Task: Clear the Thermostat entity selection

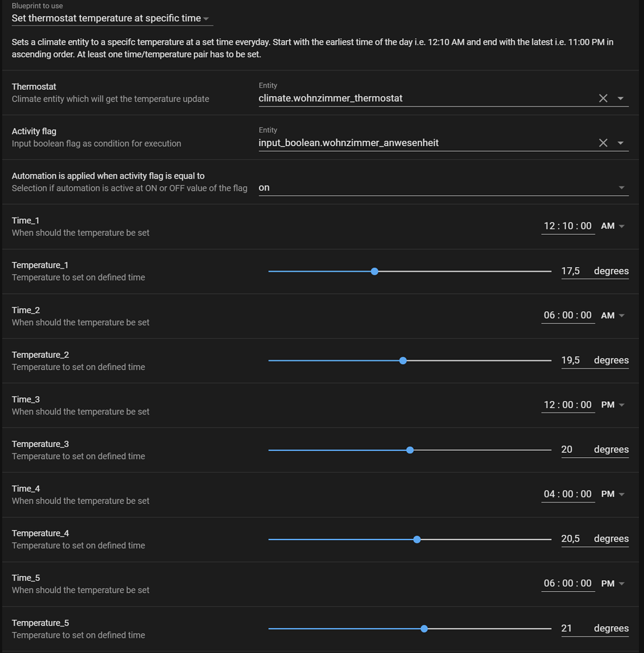Action: 603,98
